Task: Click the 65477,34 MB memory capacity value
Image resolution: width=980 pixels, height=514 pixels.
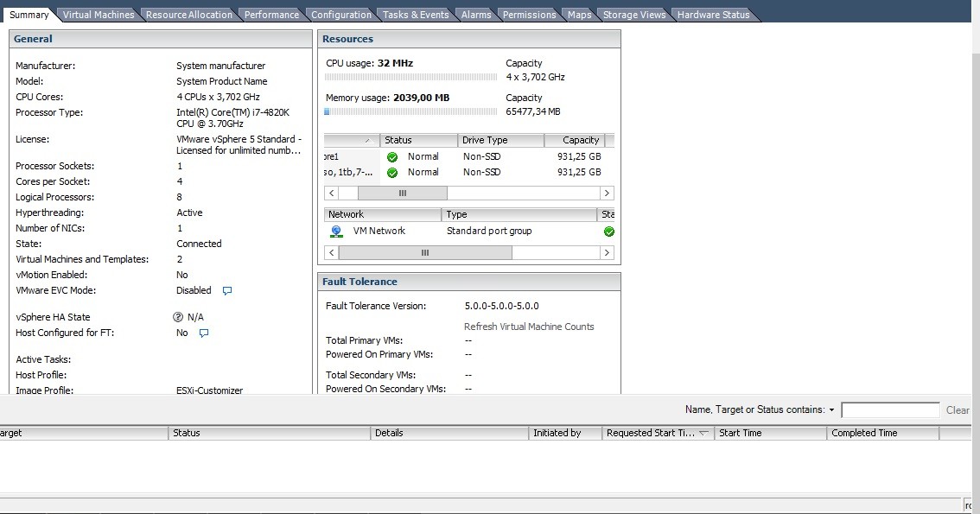Action: click(x=533, y=111)
